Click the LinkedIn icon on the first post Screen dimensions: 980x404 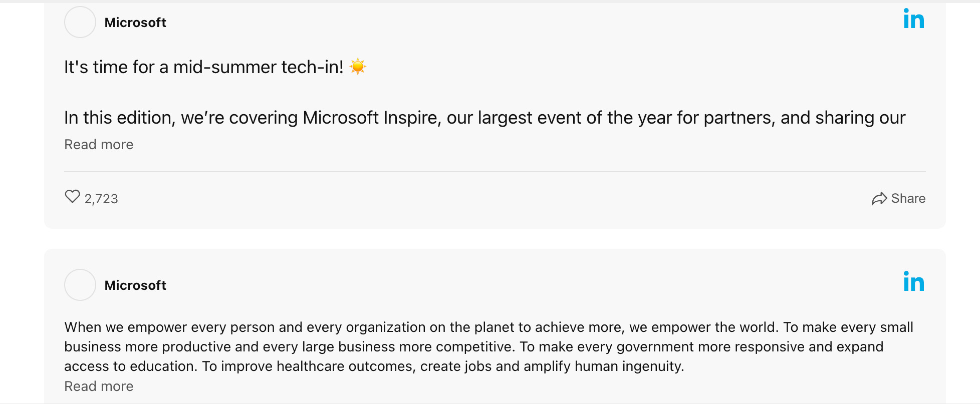pos(914,20)
